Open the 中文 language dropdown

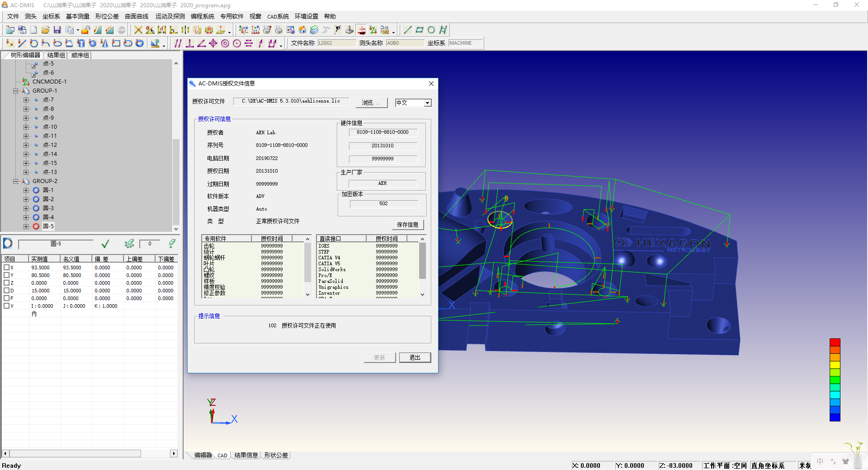click(427, 103)
